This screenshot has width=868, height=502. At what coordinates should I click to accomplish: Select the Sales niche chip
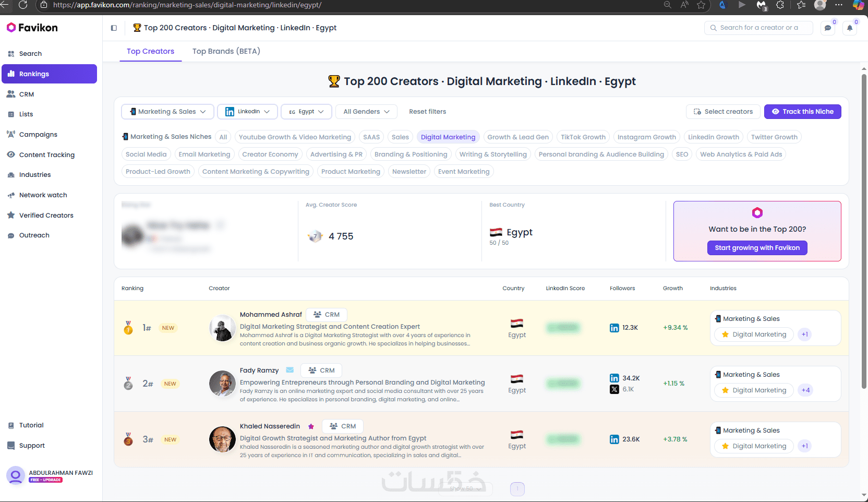(x=400, y=137)
